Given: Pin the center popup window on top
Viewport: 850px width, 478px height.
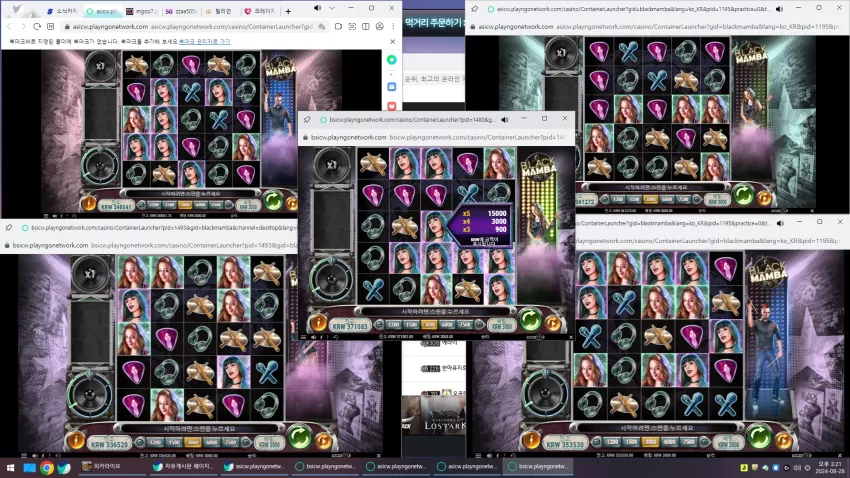Looking at the screenshot, I should pos(307,119).
